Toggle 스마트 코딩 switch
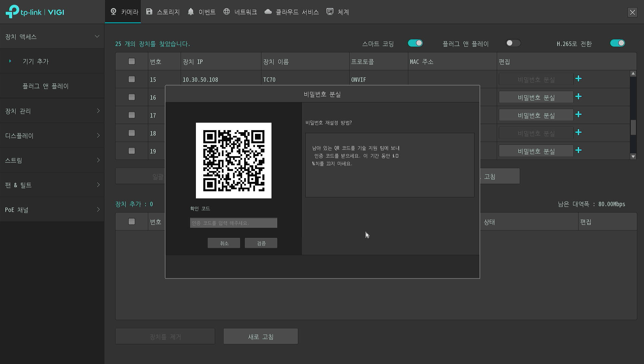 point(415,43)
